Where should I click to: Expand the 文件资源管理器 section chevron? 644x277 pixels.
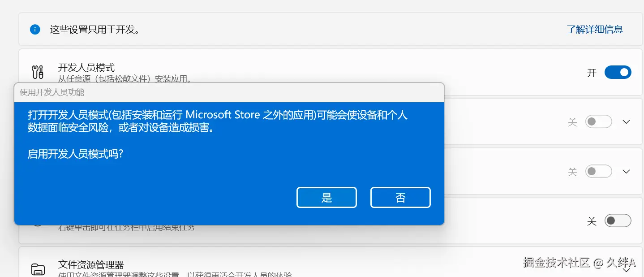point(627,269)
